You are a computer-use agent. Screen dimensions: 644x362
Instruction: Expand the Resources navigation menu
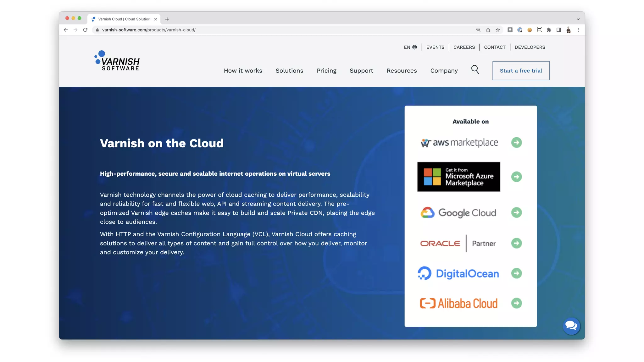point(402,71)
